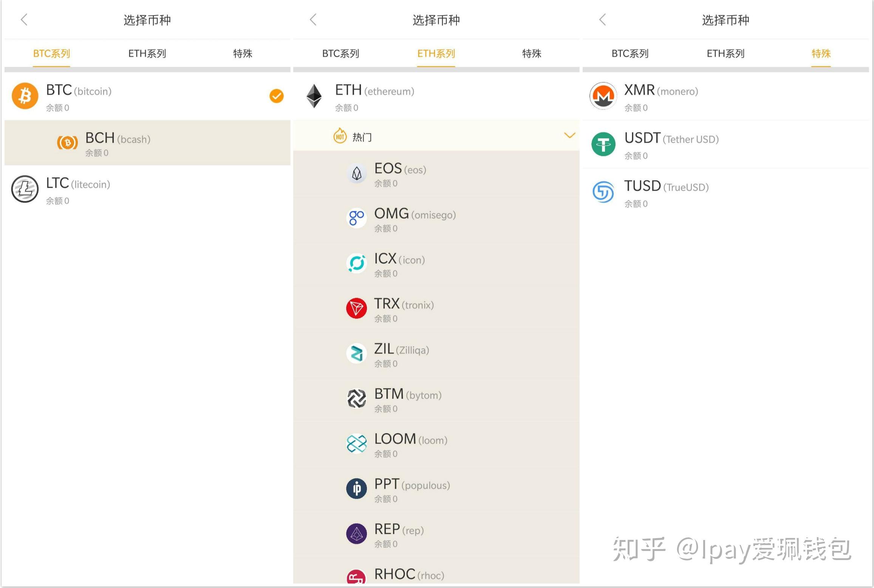The image size is (874, 588).
Task: Navigate back using left arrow
Action: [24, 20]
